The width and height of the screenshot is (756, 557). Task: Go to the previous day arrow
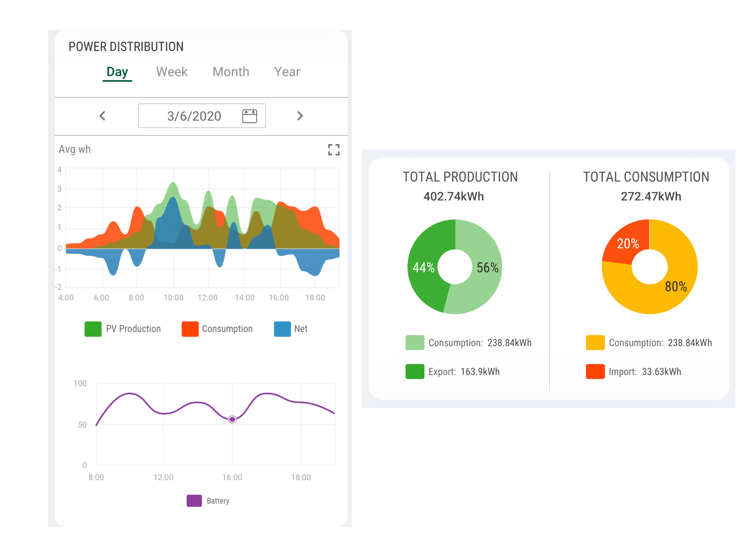pos(102,116)
